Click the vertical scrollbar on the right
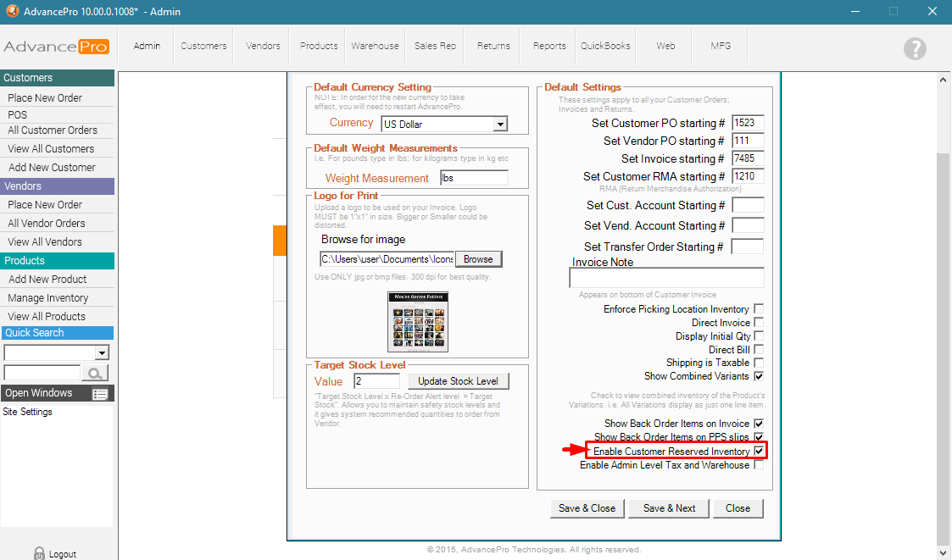 click(944, 339)
